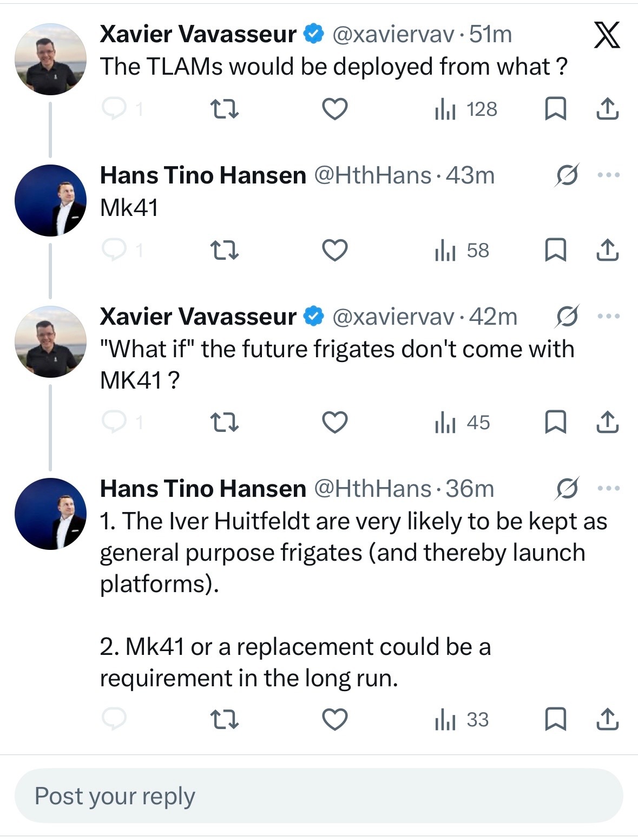The height and width of the screenshot is (840, 638).
Task: Repost Hans Tino Hansen's "Mk41" reply
Action: (223, 251)
